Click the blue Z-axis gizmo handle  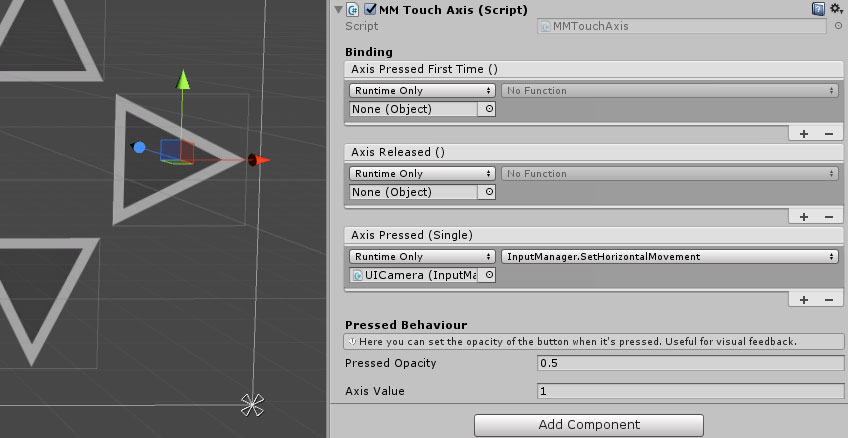click(x=139, y=148)
